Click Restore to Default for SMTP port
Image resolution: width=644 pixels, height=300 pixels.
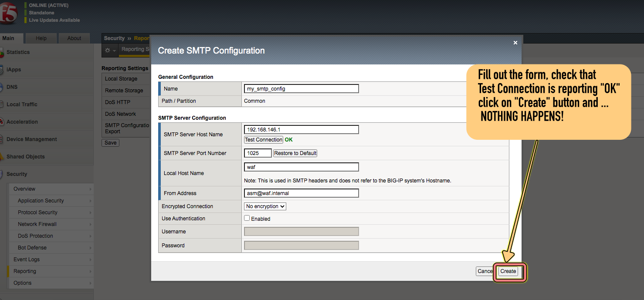click(295, 153)
